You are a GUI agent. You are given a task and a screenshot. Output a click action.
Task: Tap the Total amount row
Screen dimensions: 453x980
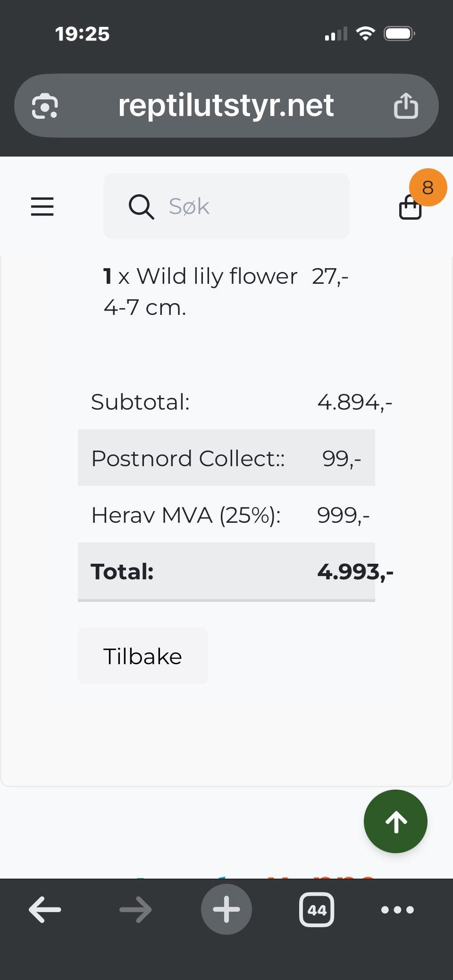tap(226, 571)
